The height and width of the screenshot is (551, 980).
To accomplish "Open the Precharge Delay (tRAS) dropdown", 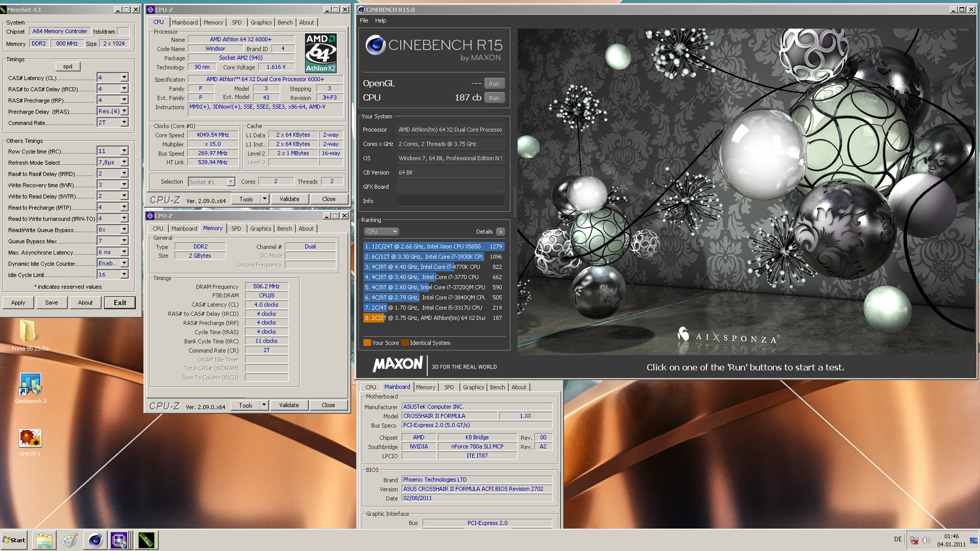I will pos(124,111).
